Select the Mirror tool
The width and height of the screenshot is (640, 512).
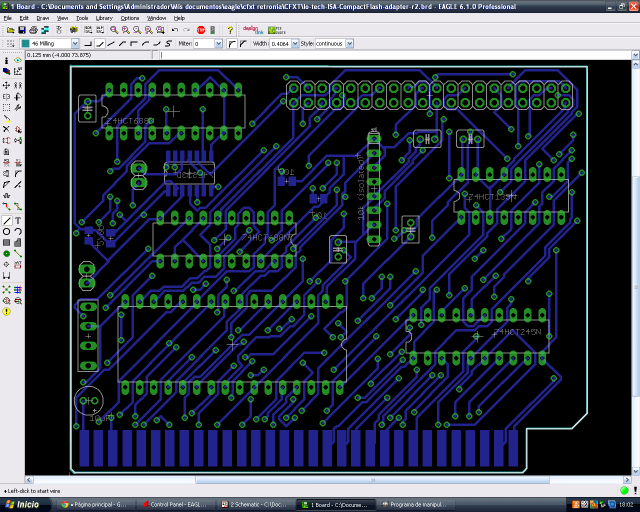(6, 97)
